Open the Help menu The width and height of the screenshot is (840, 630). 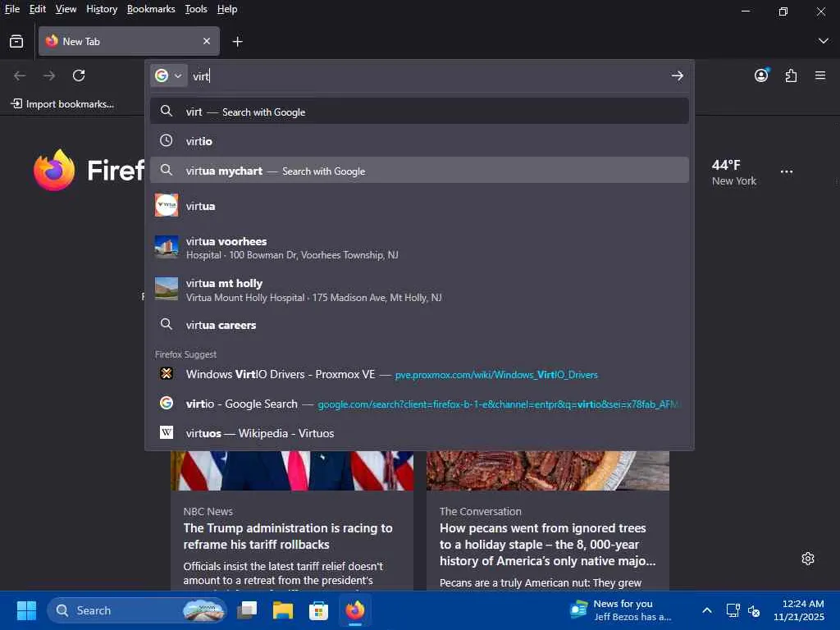coord(227,9)
